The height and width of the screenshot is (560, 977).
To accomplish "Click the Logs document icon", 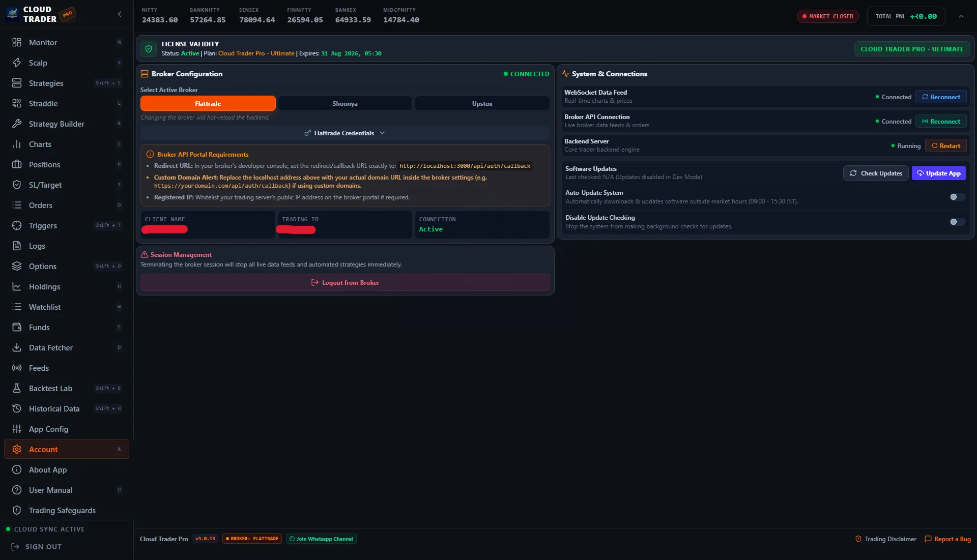I will [17, 246].
